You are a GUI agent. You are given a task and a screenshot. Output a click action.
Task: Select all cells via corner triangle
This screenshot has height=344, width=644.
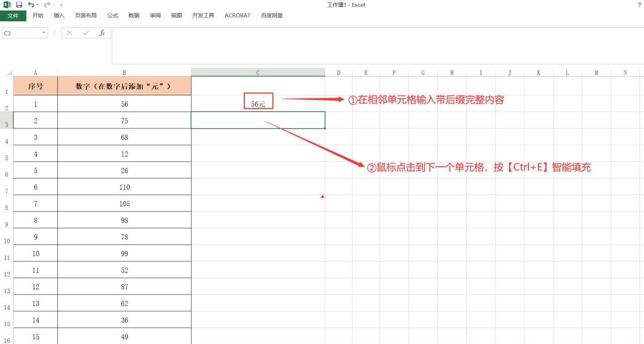click(9, 73)
